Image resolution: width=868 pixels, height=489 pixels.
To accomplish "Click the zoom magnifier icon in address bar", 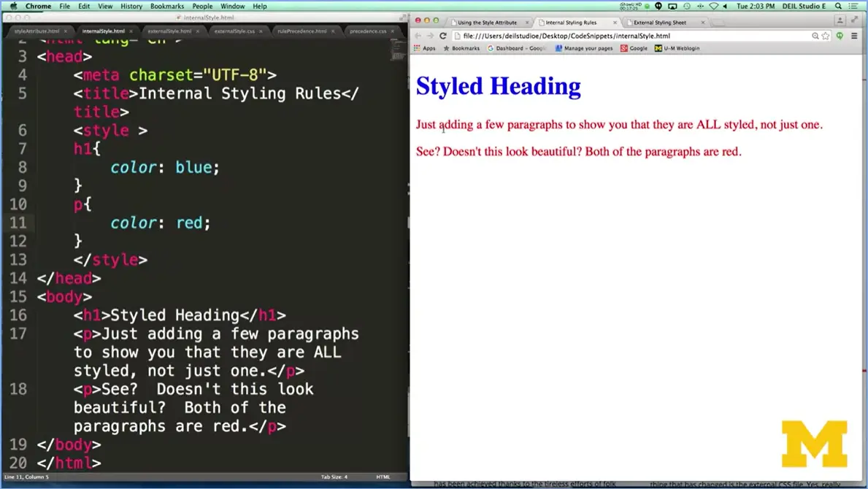I will tap(815, 36).
